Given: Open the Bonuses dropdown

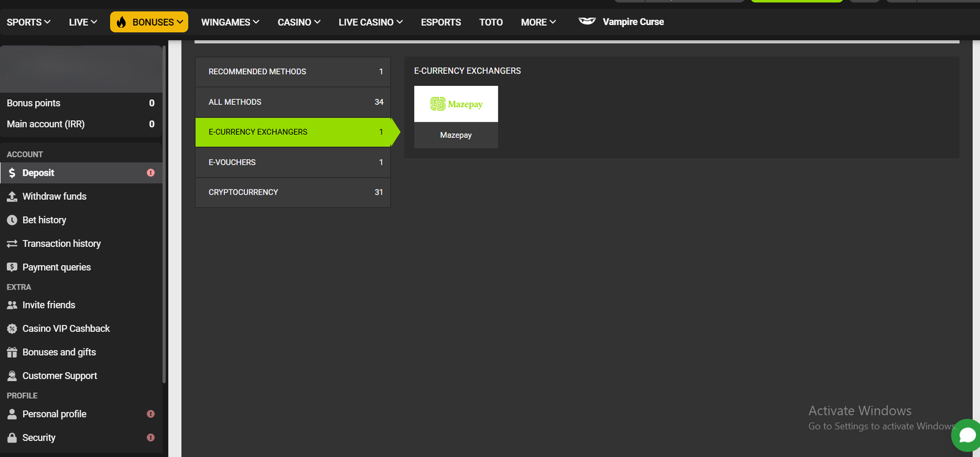Looking at the screenshot, I should [x=149, y=22].
